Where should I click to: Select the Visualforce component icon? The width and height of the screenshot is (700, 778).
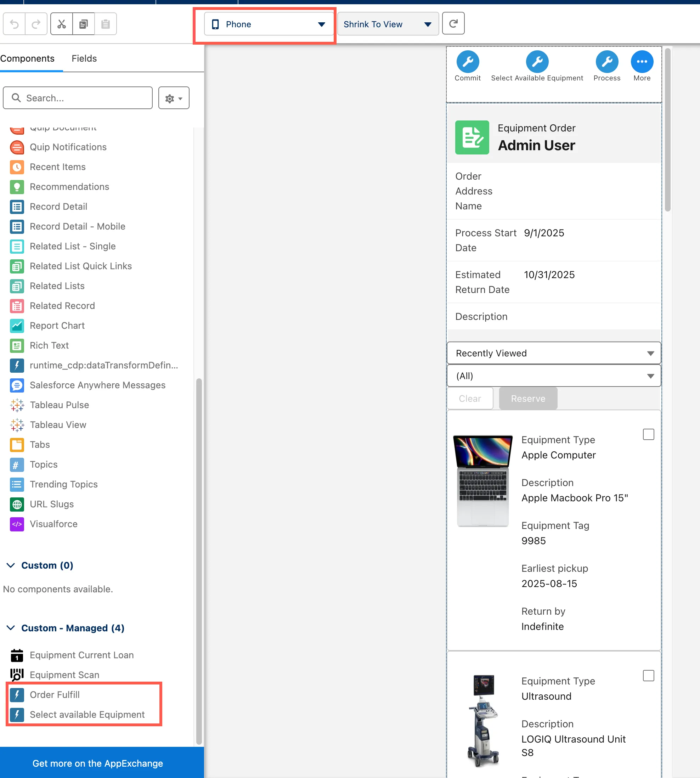(17, 524)
